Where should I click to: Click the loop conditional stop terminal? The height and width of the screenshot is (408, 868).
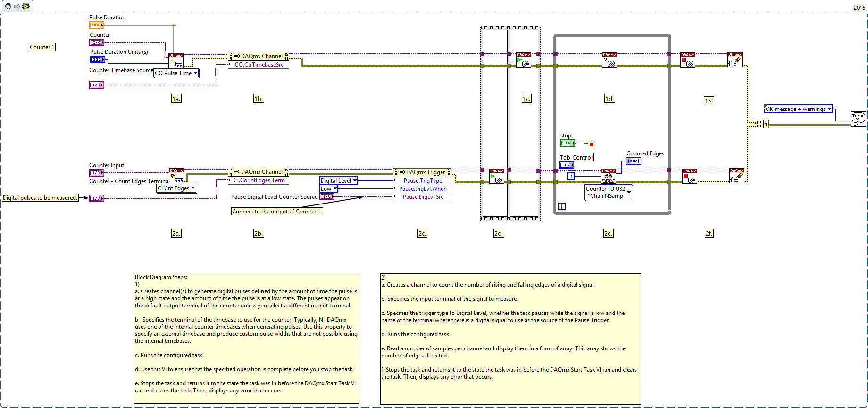pos(592,144)
